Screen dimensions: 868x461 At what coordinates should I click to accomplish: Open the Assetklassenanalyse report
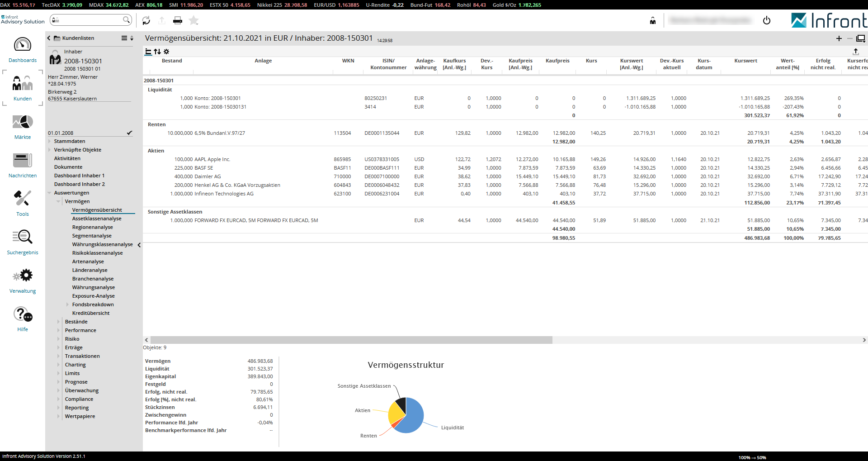point(97,219)
